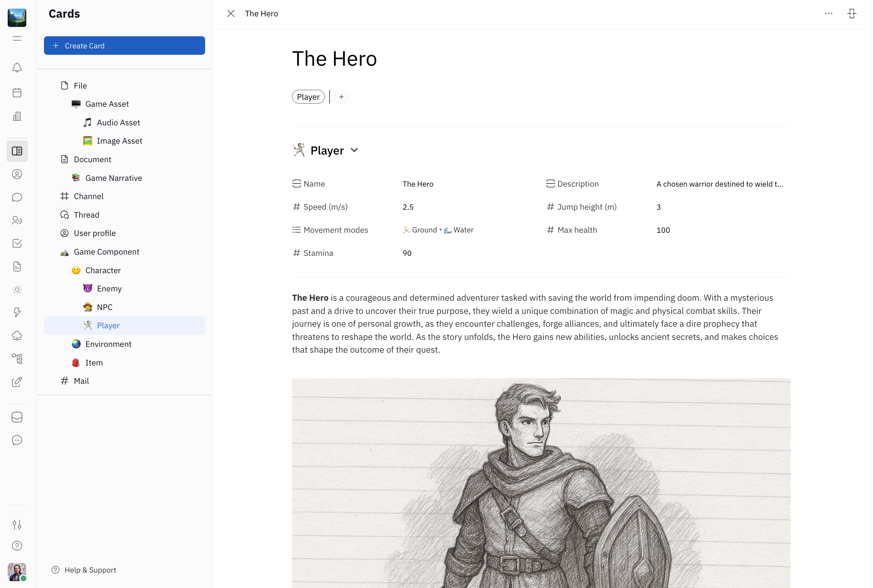Click the chat bubble messages icon
This screenshot has height=588, width=873.
(x=17, y=197)
